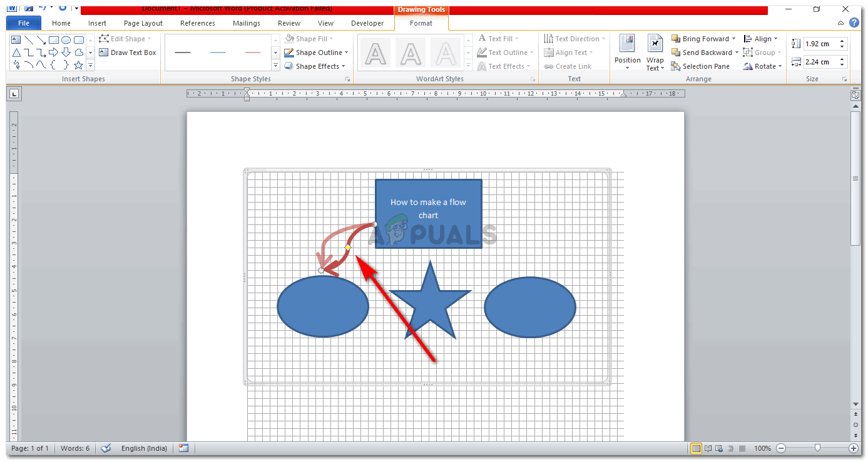Screen dimensions: 868x462
Task: Pick the Rounded Rectangle shape
Action: point(79,40)
